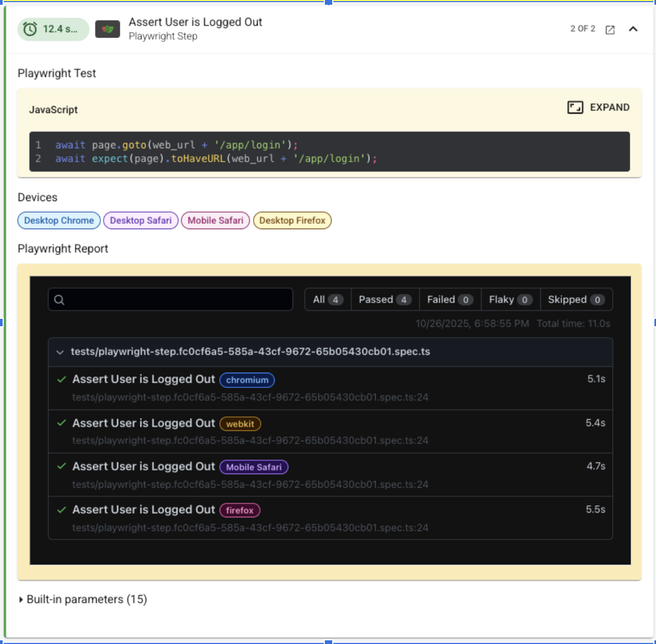Show All 4 tests filter
656x644 pixels.
click(x=328, y=299)
